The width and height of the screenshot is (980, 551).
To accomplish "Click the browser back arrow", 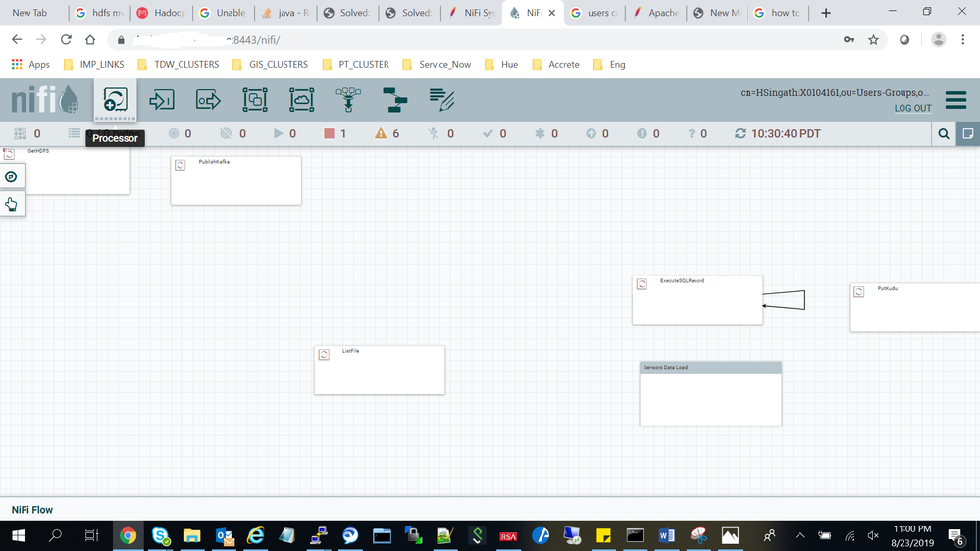I will tap(17, 40).
